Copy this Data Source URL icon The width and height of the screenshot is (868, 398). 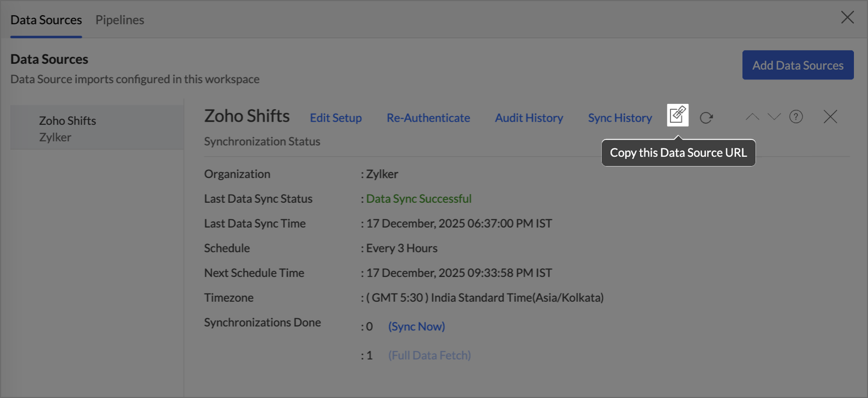tap(678, 115)
